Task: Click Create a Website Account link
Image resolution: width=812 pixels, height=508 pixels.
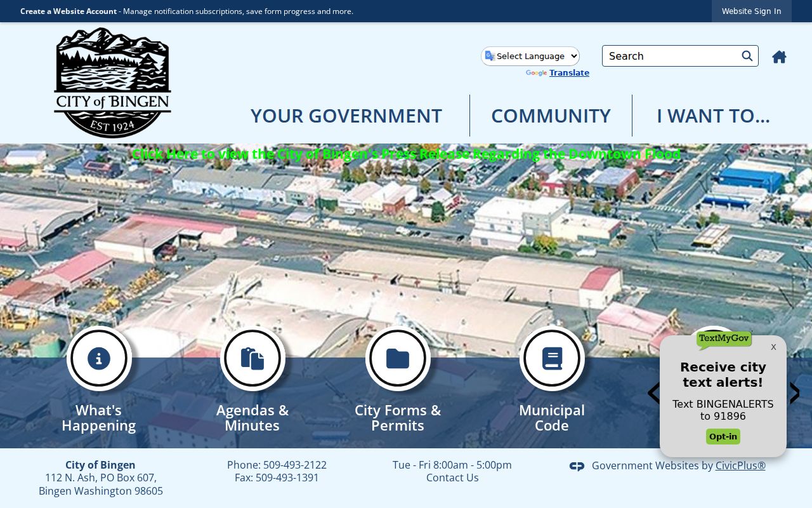Action: coord(69,11)
